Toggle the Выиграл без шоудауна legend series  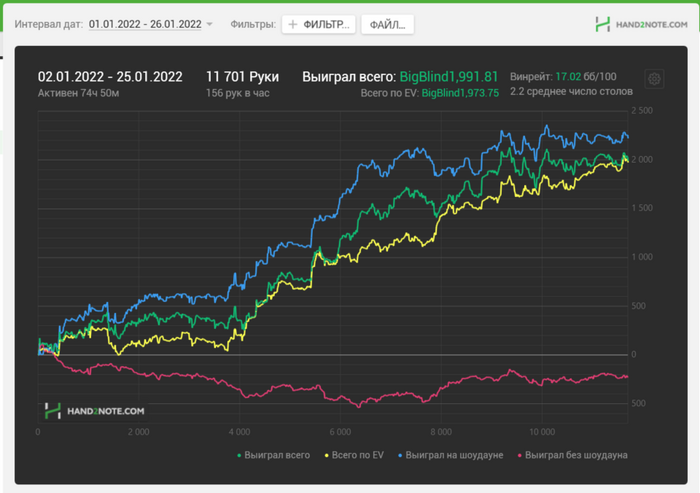tap(572, 455)
